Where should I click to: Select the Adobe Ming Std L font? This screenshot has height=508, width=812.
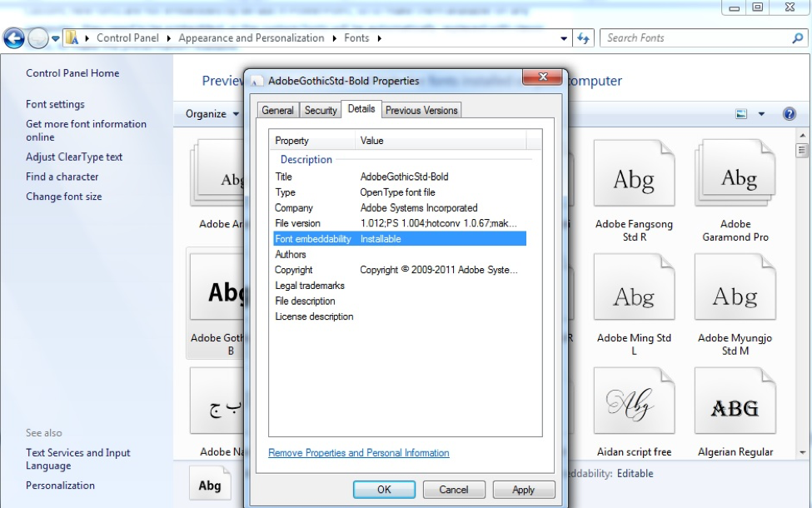point(634,305)
